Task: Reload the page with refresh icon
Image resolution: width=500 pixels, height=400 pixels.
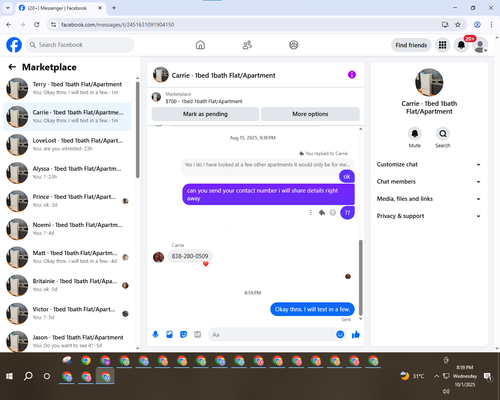Action: click(x=37, y=24)
